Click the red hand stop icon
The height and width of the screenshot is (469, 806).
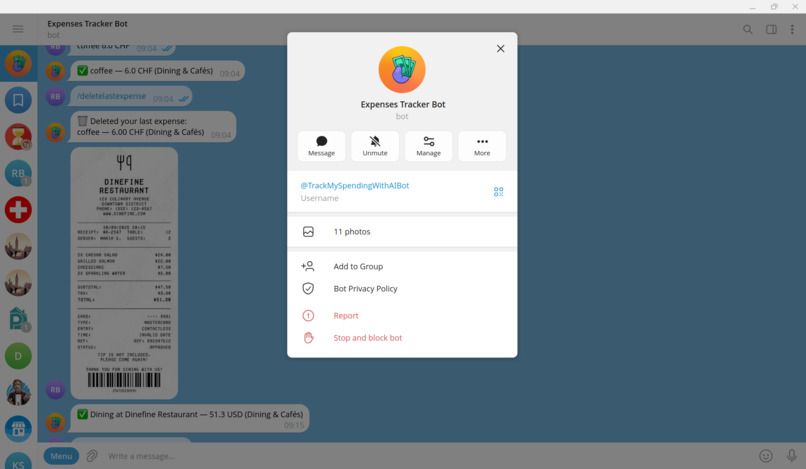[308, 338]
